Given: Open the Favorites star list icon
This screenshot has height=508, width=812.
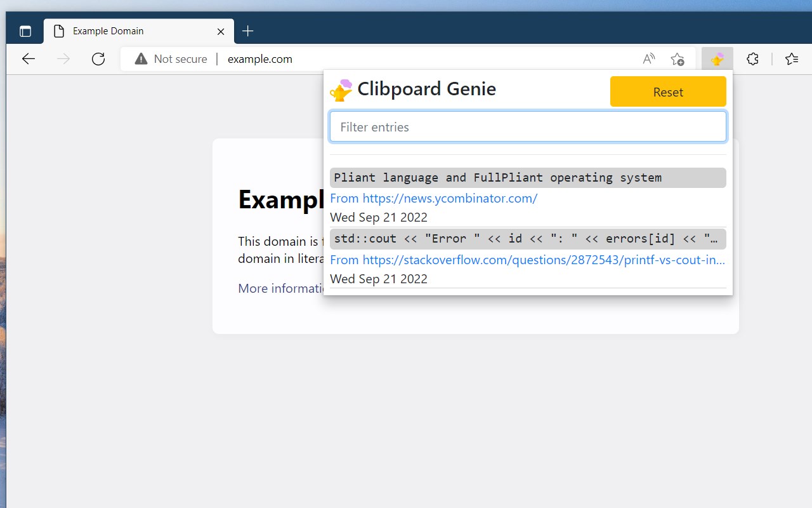Looking at the screenshot, I should (791, 59).
